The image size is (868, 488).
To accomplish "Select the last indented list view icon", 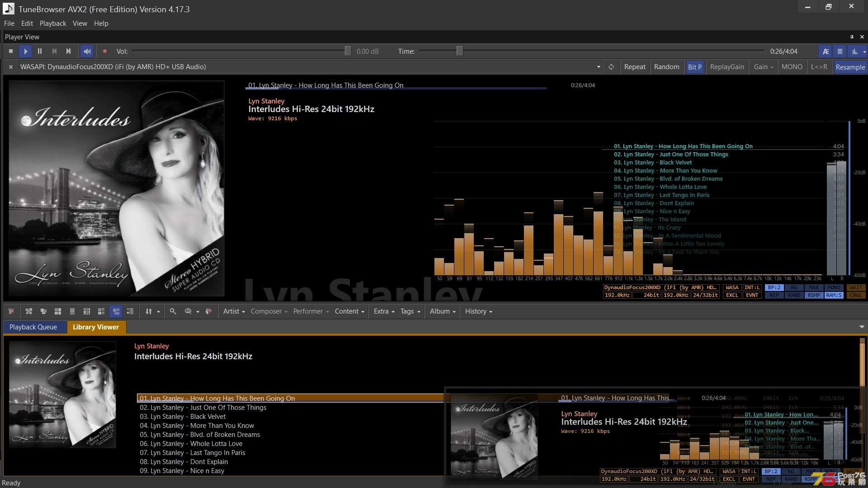I will tap(130, 311).
